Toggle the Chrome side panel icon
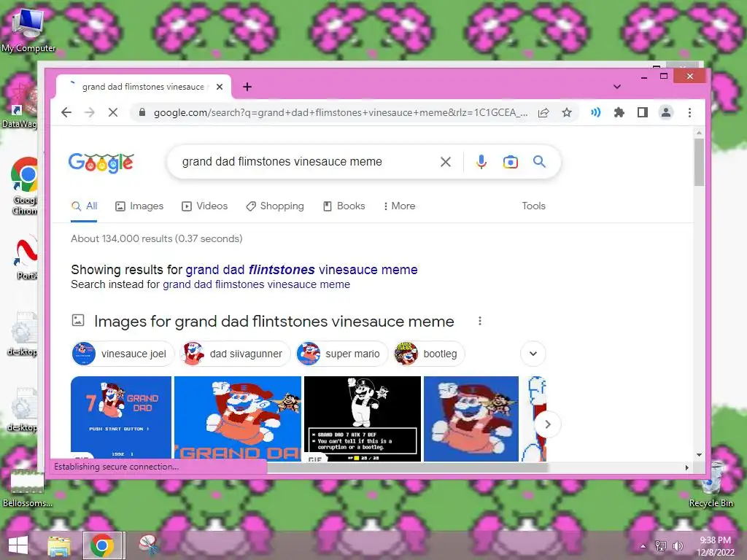The height and width of the screenshot is (560, 747). pyautogui.click(x=642, y=112)
